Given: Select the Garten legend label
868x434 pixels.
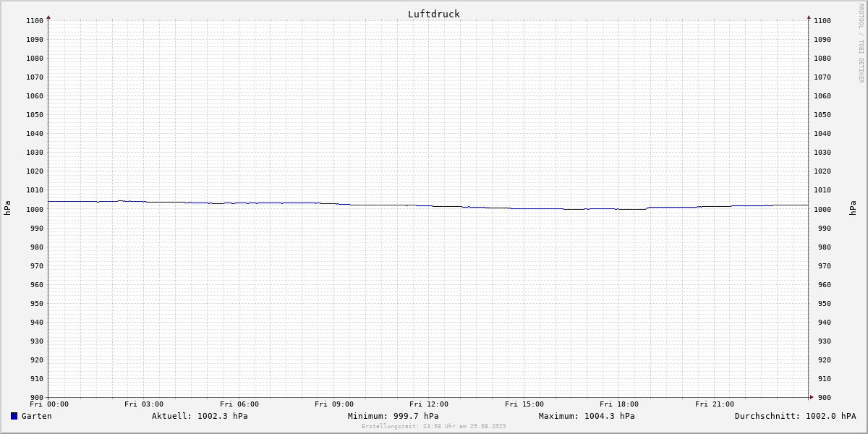Looking at the screenshot, I should click(36, 416).
